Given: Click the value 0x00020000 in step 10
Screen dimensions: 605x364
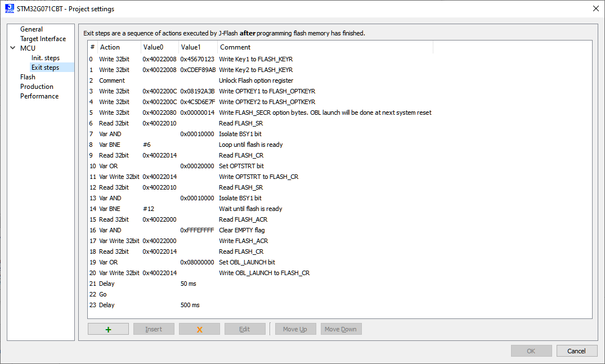Looking at the screenshot, I should click(197, 166).
